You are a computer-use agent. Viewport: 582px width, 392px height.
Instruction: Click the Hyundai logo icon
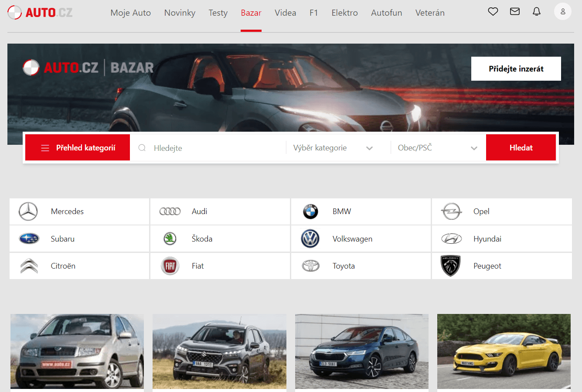click(451, 239)
